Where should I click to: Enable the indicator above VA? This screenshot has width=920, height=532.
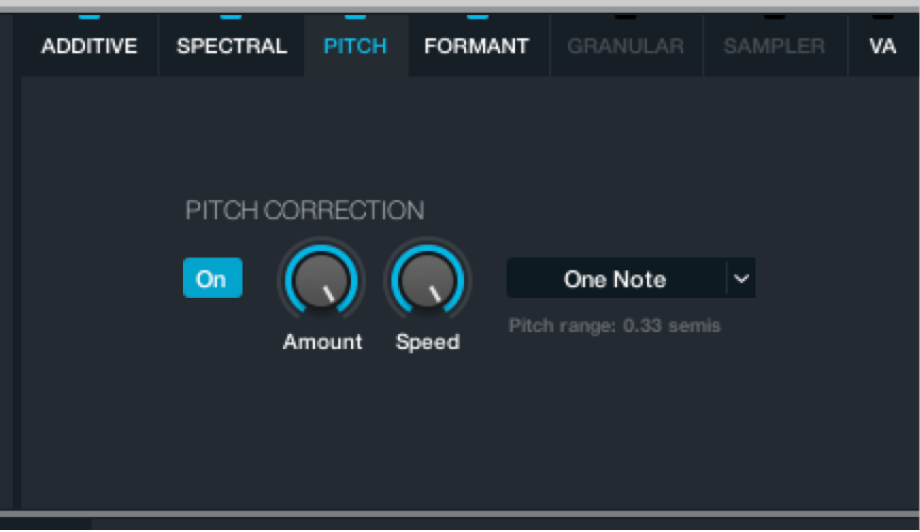point(883,15)
